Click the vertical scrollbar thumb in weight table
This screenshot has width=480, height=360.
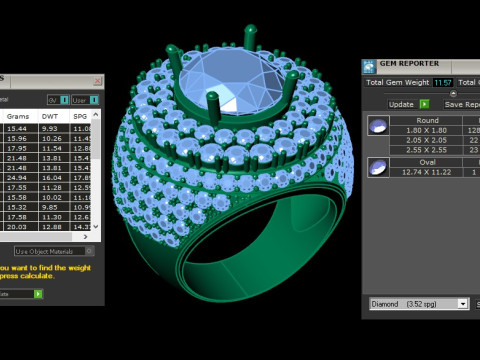point(96,140)
